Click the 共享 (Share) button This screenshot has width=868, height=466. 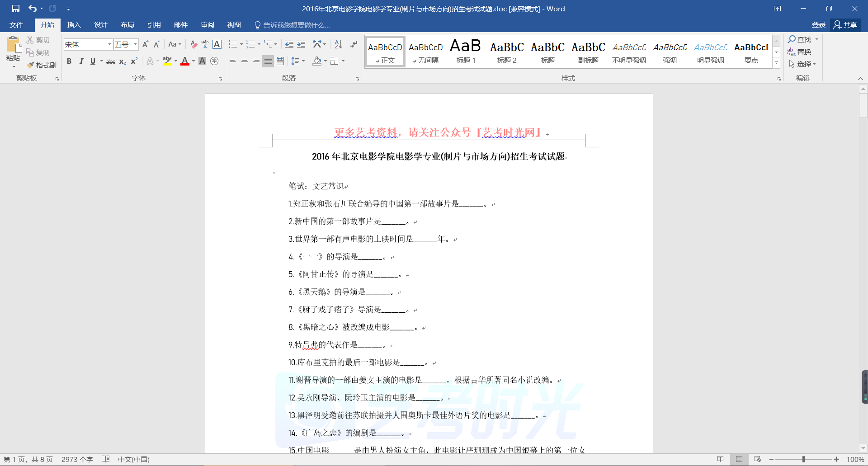[x=845, y=25]
